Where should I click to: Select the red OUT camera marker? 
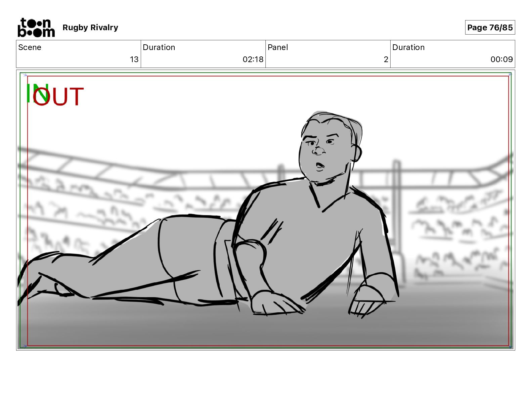pos(58,97)
